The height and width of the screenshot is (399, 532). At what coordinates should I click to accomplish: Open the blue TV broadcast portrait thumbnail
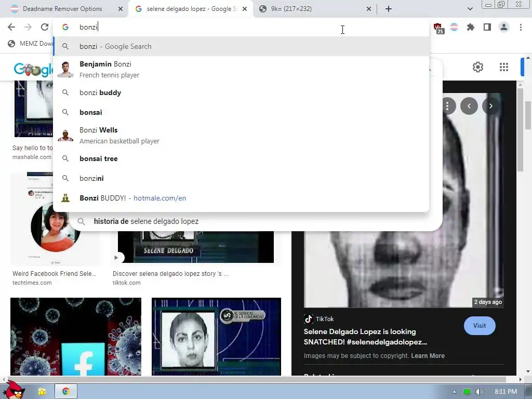point(216,337)
